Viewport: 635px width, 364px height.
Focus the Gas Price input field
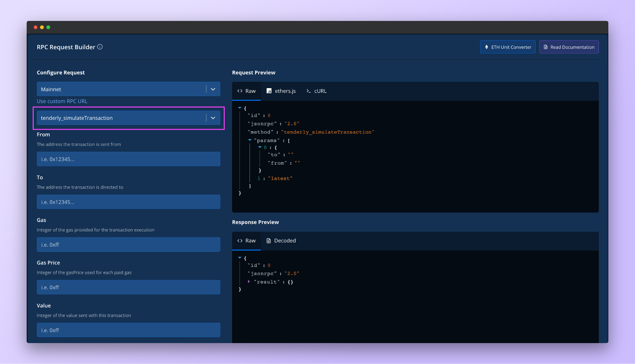[128, 287]
